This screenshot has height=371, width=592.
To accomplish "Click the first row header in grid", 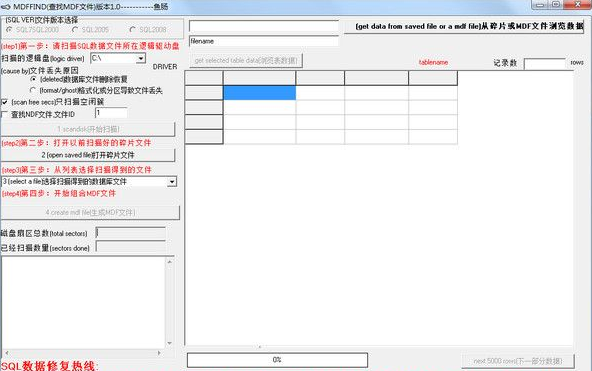I will click(x=204, y=93).
